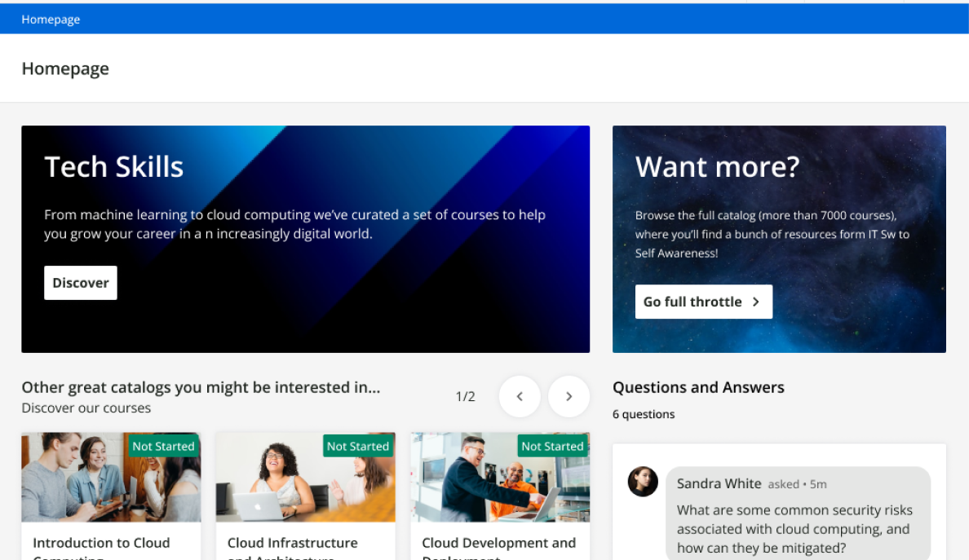Viewport: 969px width, 560px height.
Task: Click Not Started badge on Cloud Infrastructure course
Action: pos(358,446)
